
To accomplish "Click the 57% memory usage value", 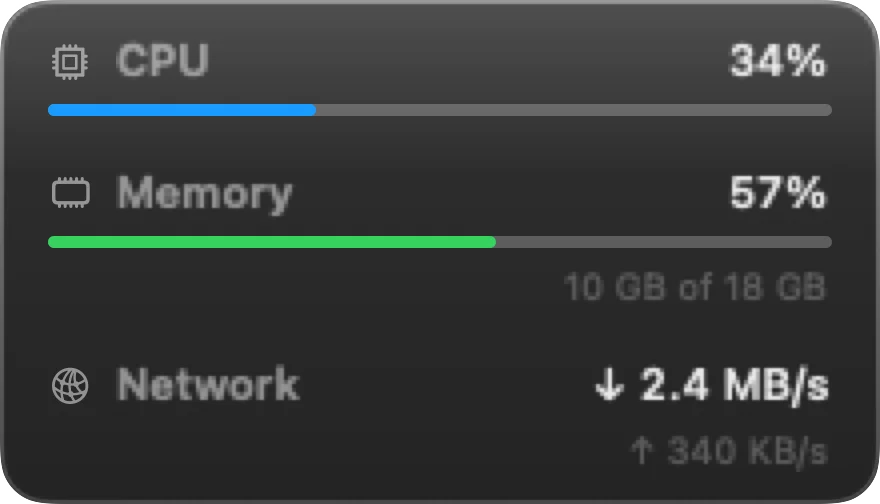I will pos(777,193).
